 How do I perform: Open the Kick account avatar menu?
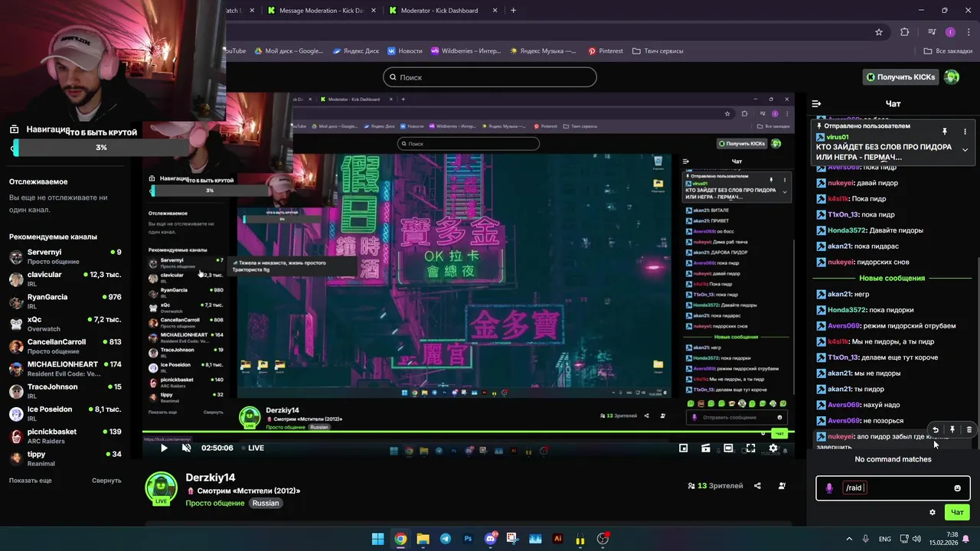(952, 77)
